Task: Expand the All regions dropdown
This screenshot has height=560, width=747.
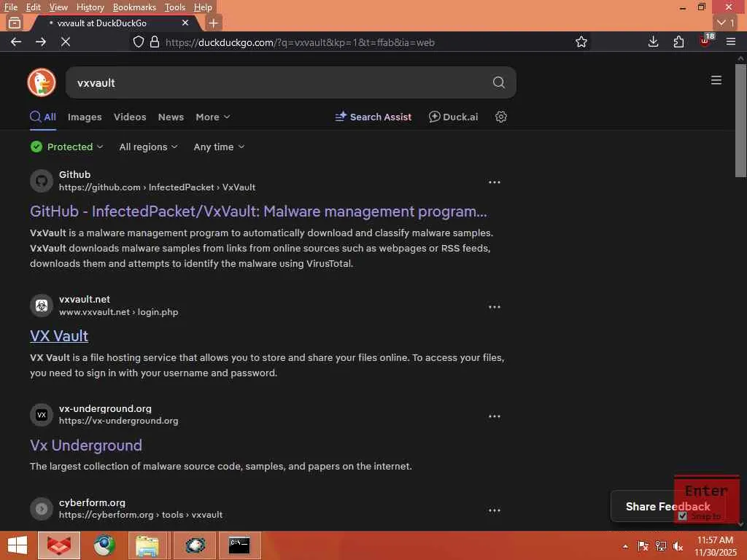Action: 148,147
